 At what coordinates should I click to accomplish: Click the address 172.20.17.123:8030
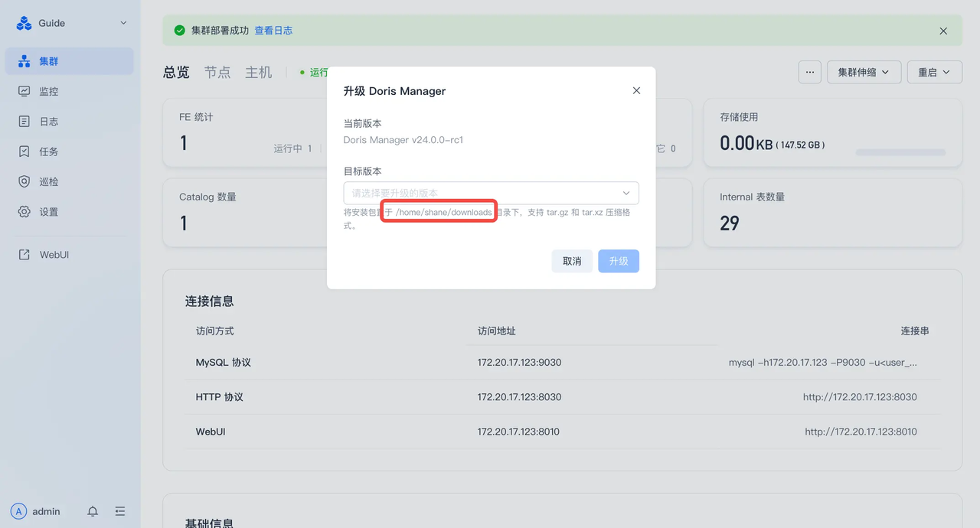520,397
